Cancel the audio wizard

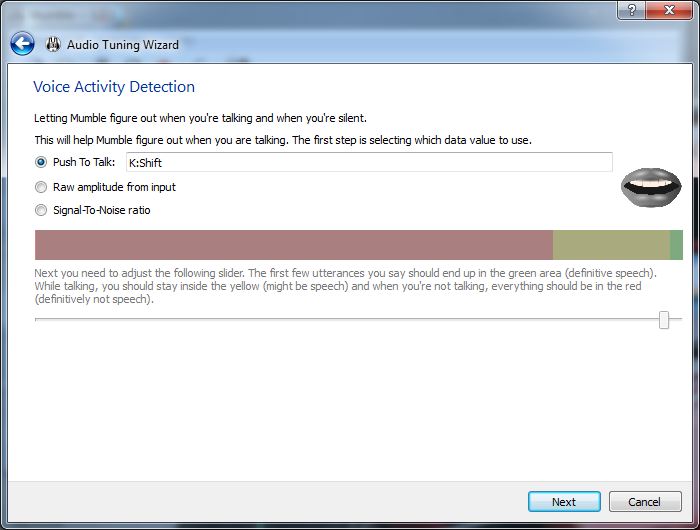645,502
